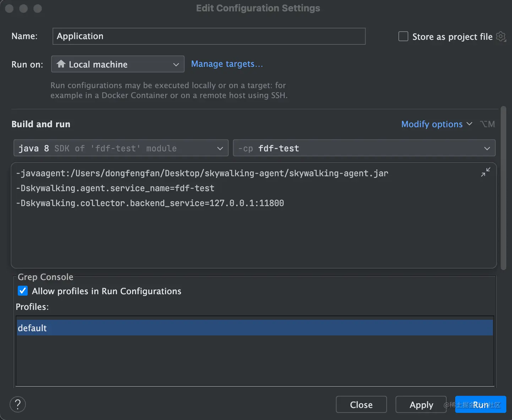Screen dimensions: 512x420
Task: Uncheck Allow profiles in Run Configurations
Action: tap(23, 291)
